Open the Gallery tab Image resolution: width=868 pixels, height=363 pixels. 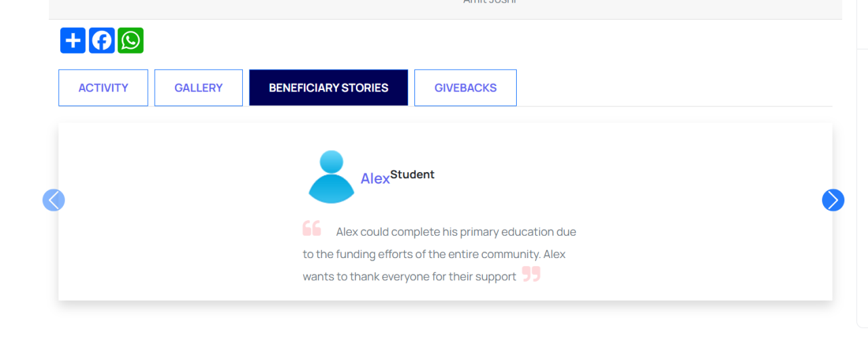(x=198, y=88)
